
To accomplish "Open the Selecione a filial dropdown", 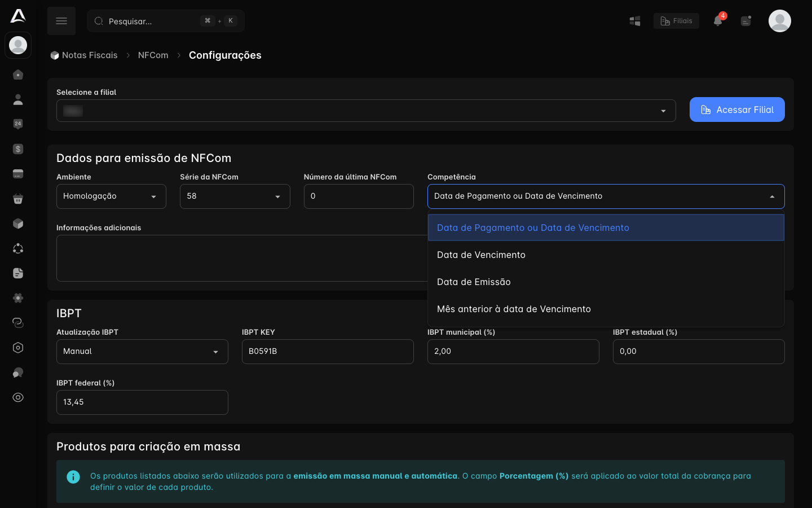I will tap(366, 111).
